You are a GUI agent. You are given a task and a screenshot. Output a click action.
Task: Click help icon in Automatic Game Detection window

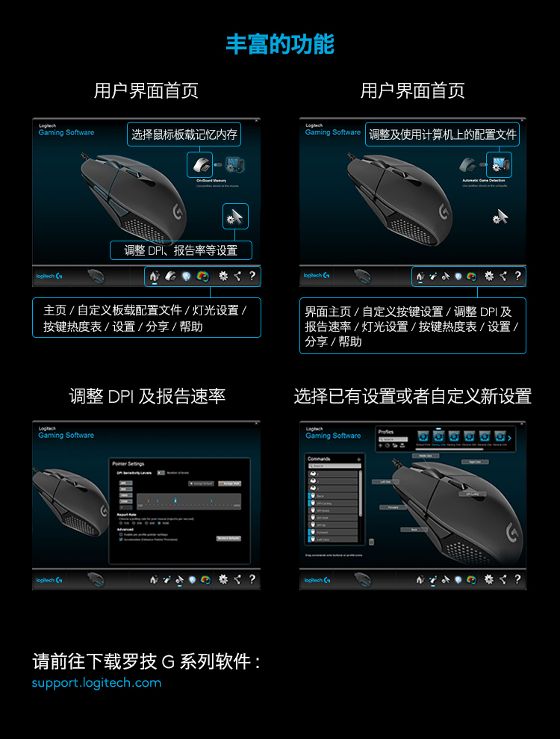click(x=518, y=276)
